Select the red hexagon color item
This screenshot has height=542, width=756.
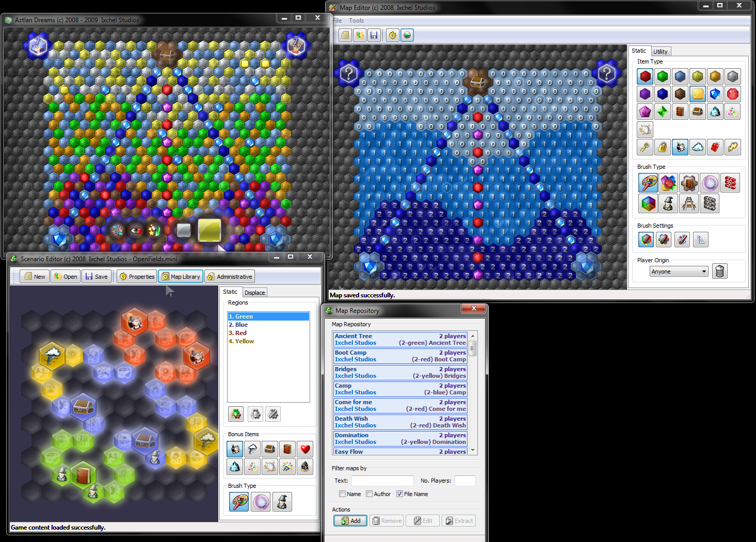click(645, 77)
